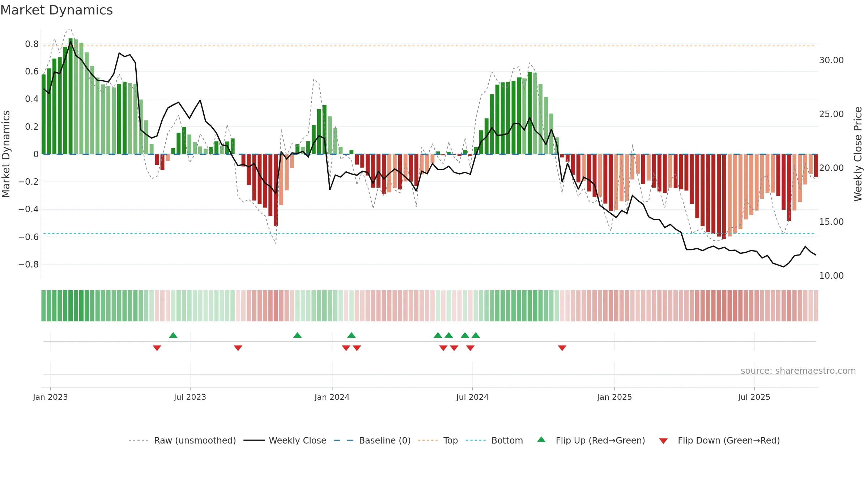The width and height of the screenshot is (868, 488).
Task: Select the last red flip-down marker before Jan 2025
Action: coord(562,348)
